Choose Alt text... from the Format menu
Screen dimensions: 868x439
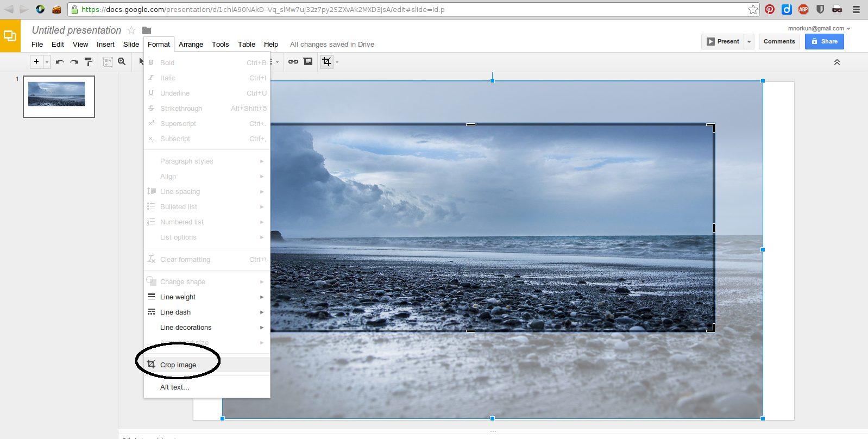pos(207,387)
